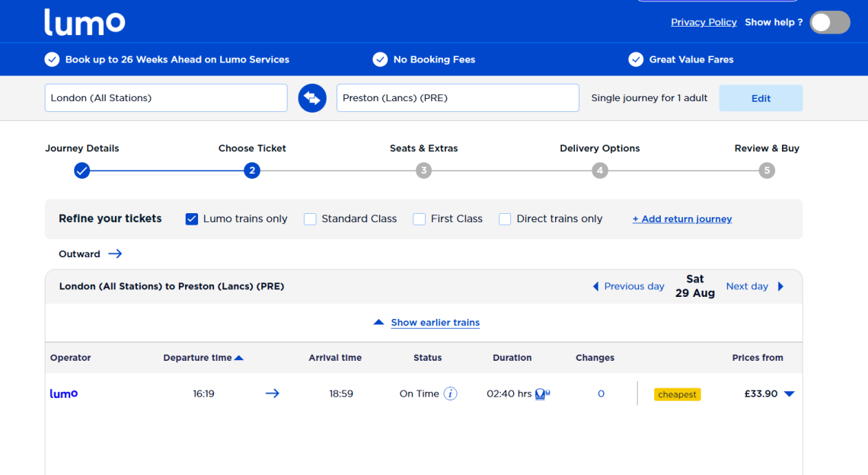Click the lumo operator logo in train row
Viewport: 868px width, 475px height.
(64, 394)
